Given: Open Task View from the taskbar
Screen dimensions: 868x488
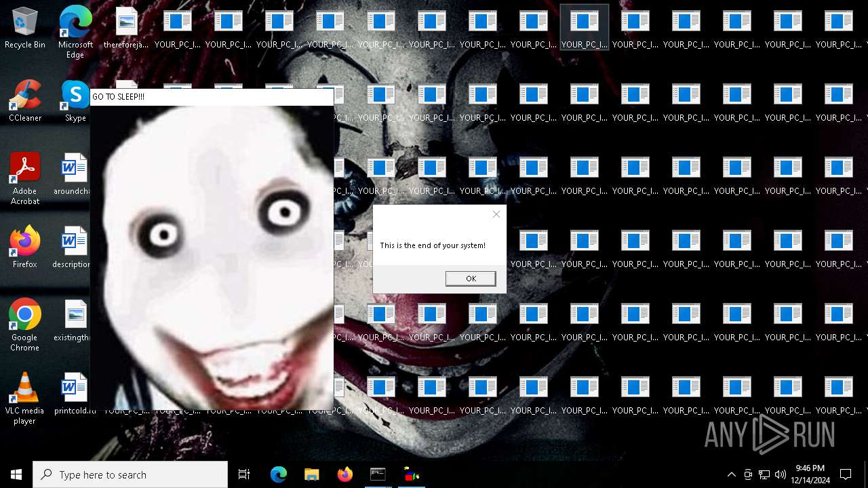Looking at the screenshot, I should [244, 474].
